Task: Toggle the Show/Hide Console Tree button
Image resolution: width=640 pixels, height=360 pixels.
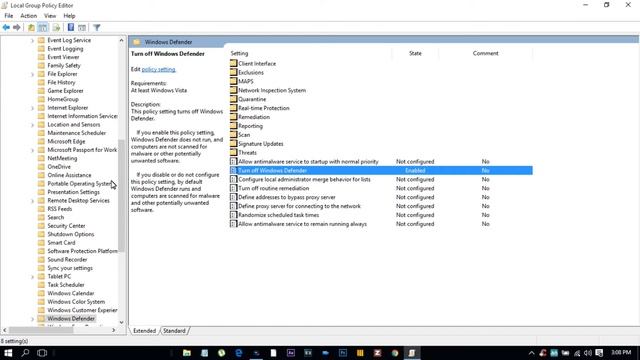Action: click(43, 27)
